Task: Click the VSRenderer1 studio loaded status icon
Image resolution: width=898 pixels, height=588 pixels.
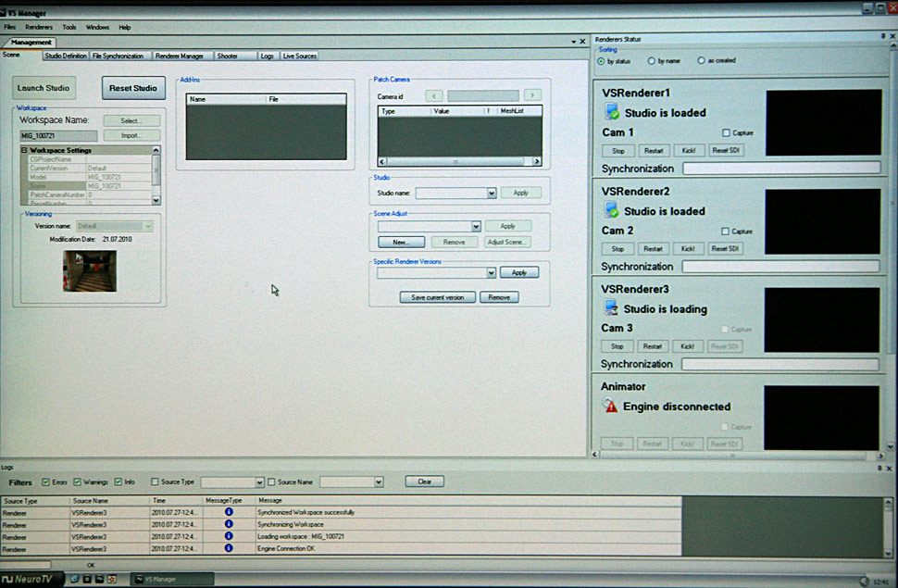Action: point(611,112)
